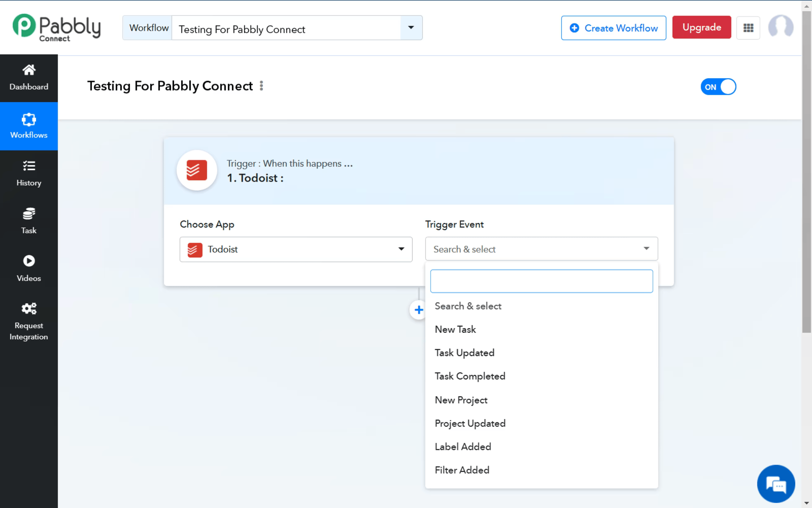Click the page vertical scrollbar thumb
Image resolution: width=812 pixels, height=508 pixels.
807,171
